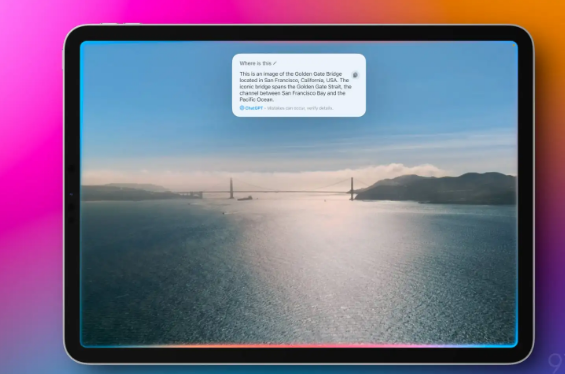Screen dimensions: 565x374
Task: Tap the small boat in the left water
Action: tap(224, 213)
